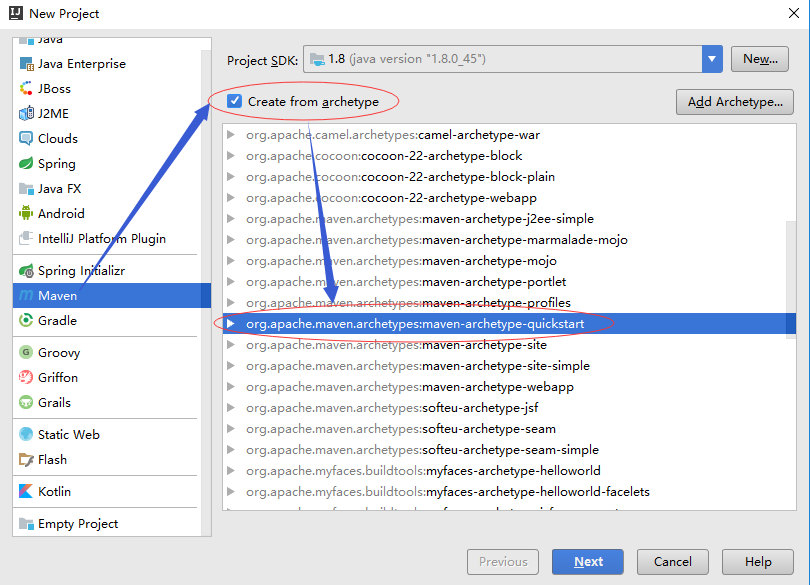This screenshot has height=585, width=810.
Task: Click the Java FX folder icon
Action: tap(26, 189)
